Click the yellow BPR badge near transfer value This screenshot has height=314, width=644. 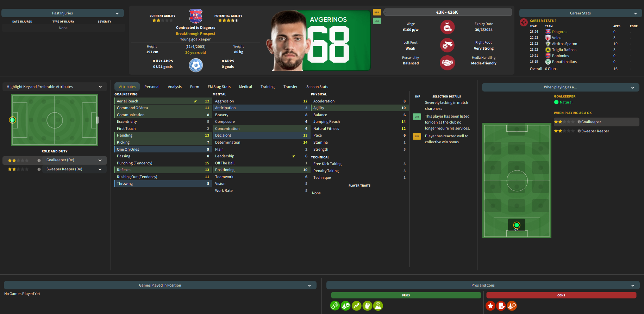click(377, 12)
